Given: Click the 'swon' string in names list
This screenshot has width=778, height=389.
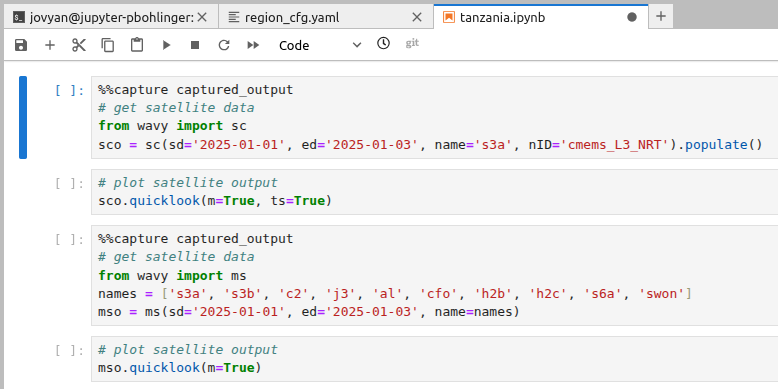Looking at the screenshot, I should 661,294.
